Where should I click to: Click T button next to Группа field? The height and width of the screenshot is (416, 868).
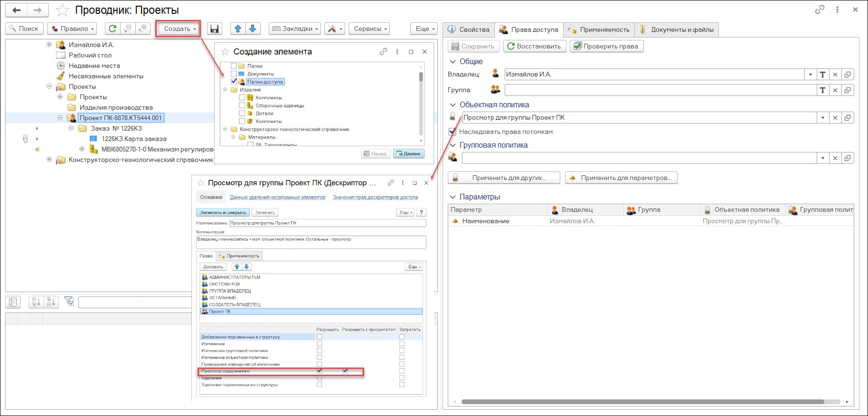(822, 90)
